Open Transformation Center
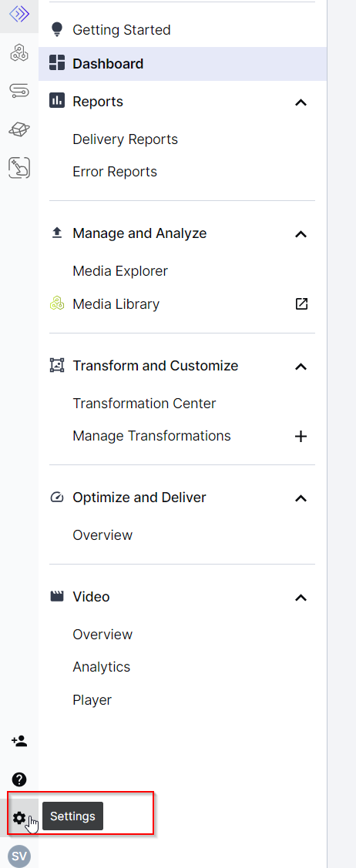Screen dimensions: 356x868 click(144, 403)
